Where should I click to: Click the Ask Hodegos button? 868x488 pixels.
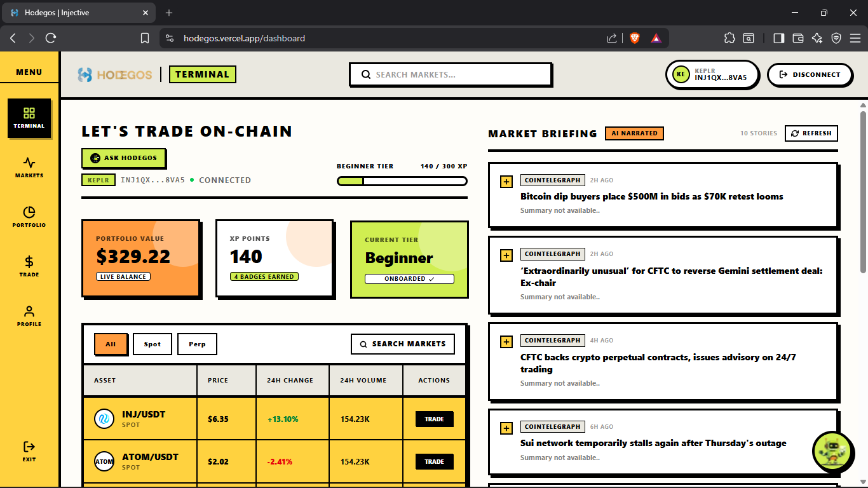[124, 158]
